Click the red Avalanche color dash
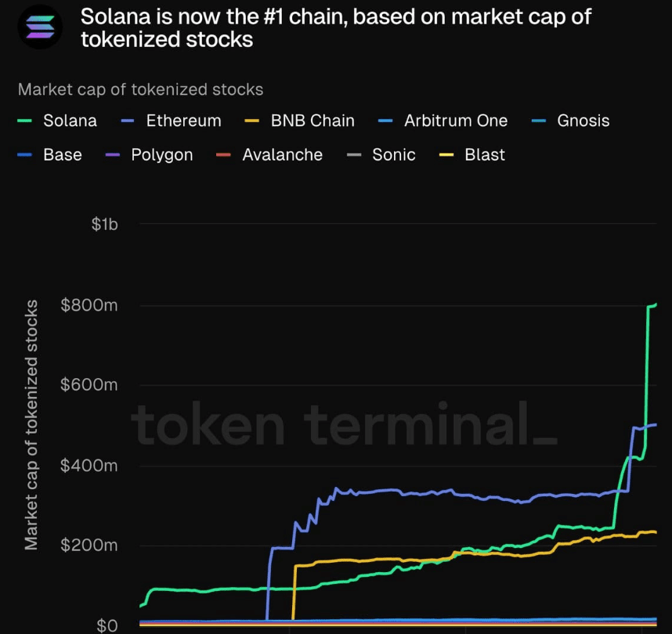Screen dimensions: 672x634 click(x=223, y=156)
